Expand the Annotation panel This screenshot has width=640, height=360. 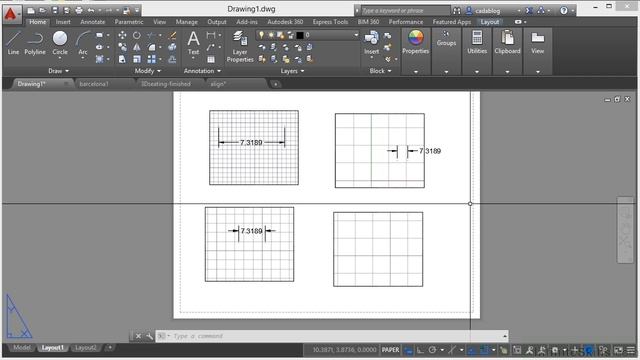(202, 71)
